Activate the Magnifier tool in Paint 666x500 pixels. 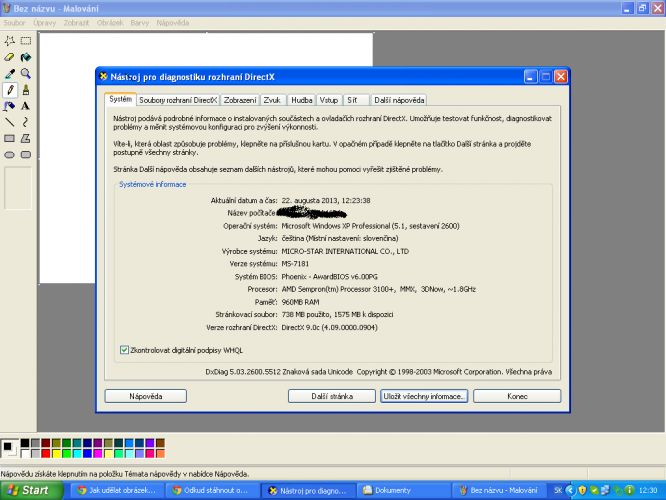(x=26, y=73)
